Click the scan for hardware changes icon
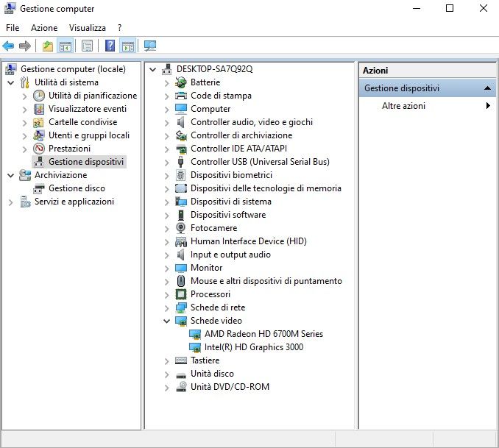This screenshot has width=499, height=448. coord(150,46)
